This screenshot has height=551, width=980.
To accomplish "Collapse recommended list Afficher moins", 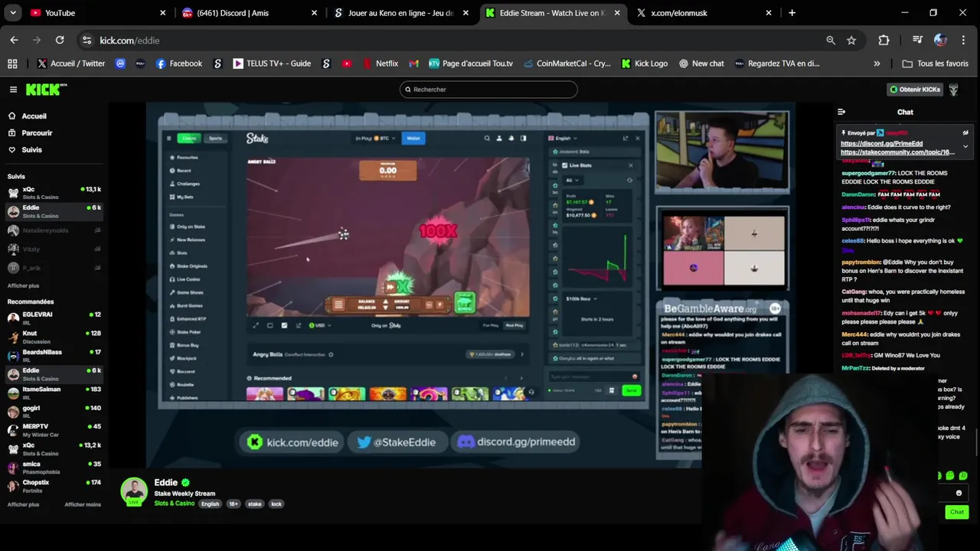I will 83,504.
